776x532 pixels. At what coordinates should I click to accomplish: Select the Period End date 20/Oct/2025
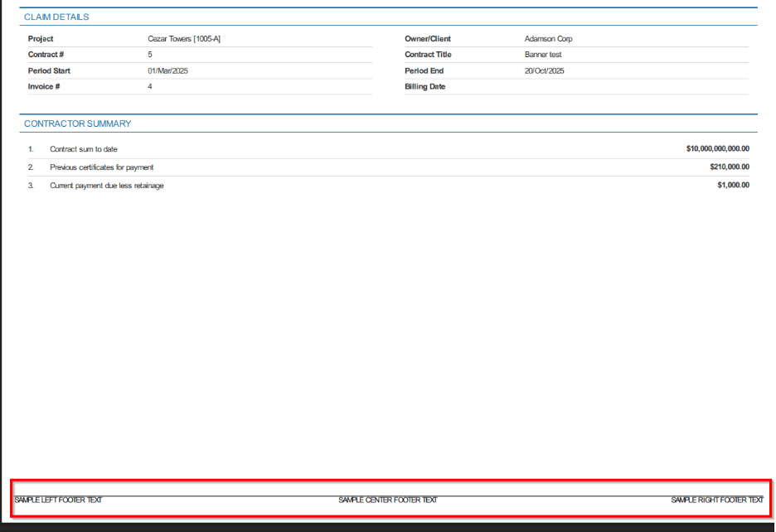click(544, 71)
